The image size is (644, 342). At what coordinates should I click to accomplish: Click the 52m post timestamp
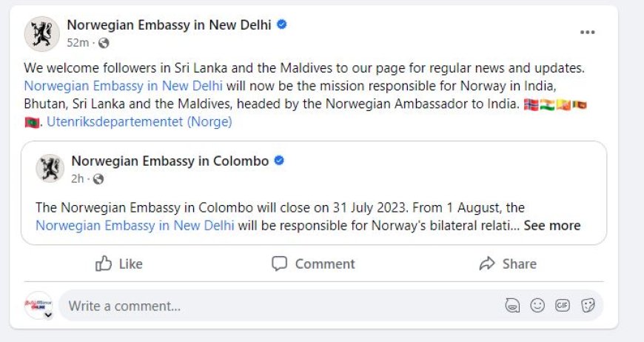tap(78, 42)
